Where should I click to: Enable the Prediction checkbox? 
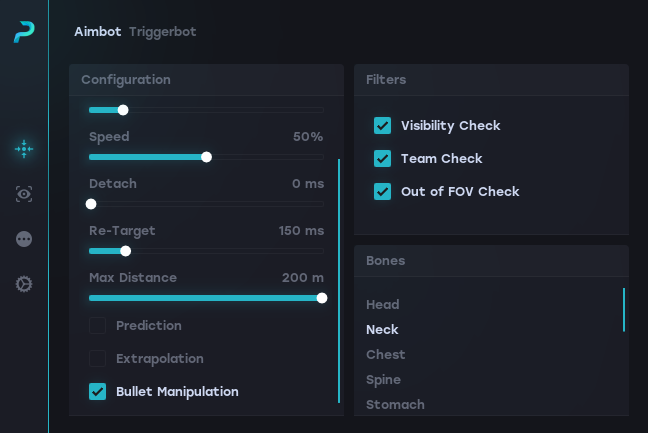click(98, 325)
